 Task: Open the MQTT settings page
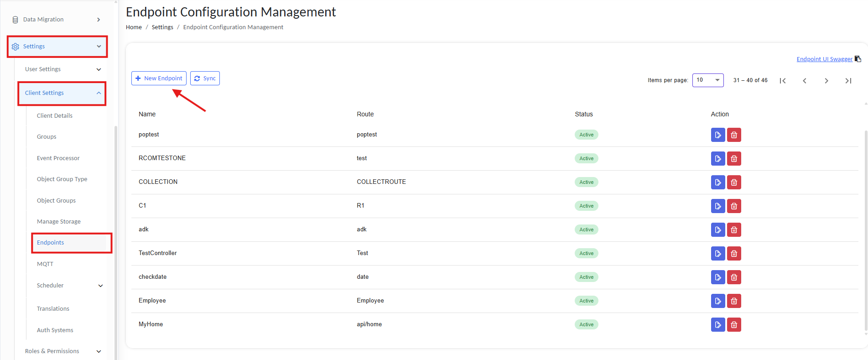pos(45,264)
